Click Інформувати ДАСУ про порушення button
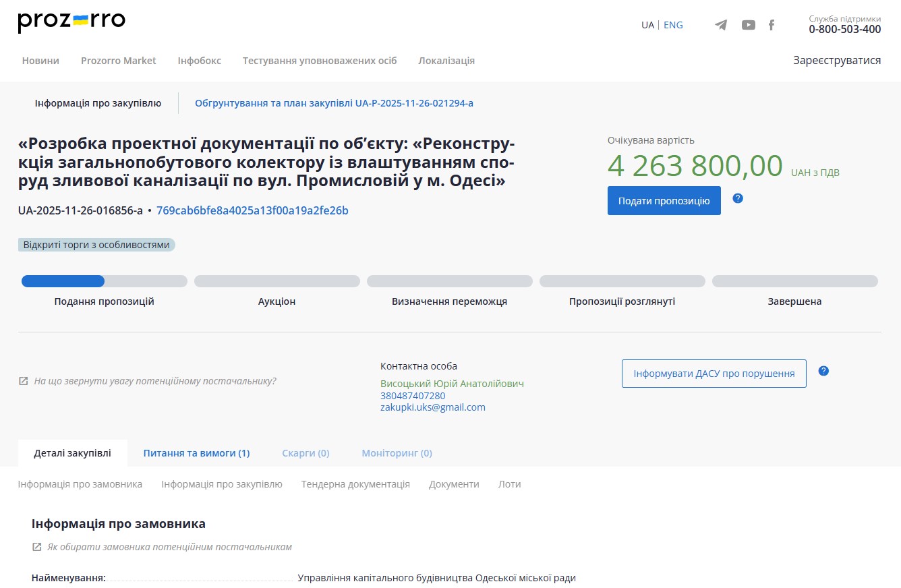 point(714,374)
